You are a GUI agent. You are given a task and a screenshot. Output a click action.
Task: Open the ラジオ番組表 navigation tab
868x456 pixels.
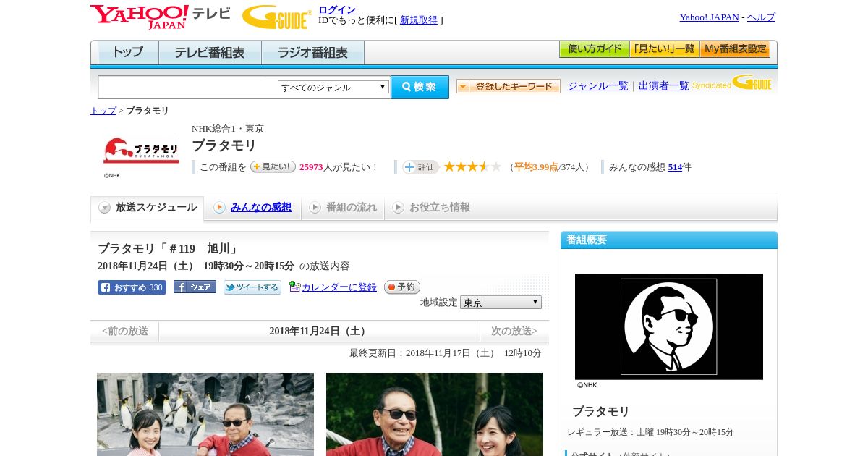pos(312,52)
